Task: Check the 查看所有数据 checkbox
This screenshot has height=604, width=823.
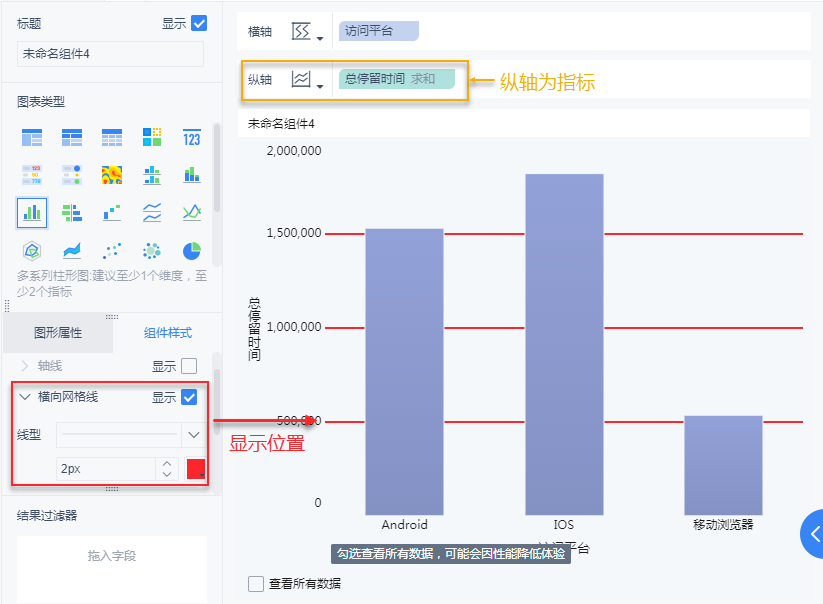Action: pyautogui.click(x=256, y=584)
